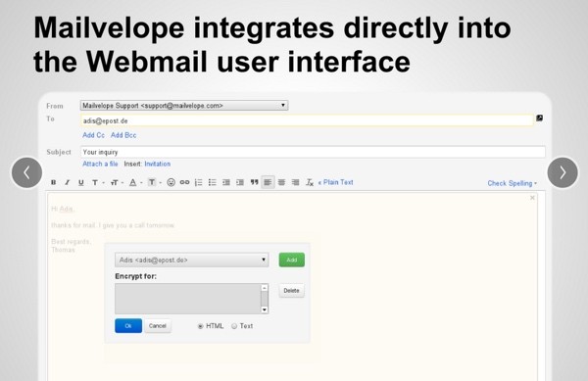Go to the next slide
The image size is (588, 381).
tap(563, 172)
